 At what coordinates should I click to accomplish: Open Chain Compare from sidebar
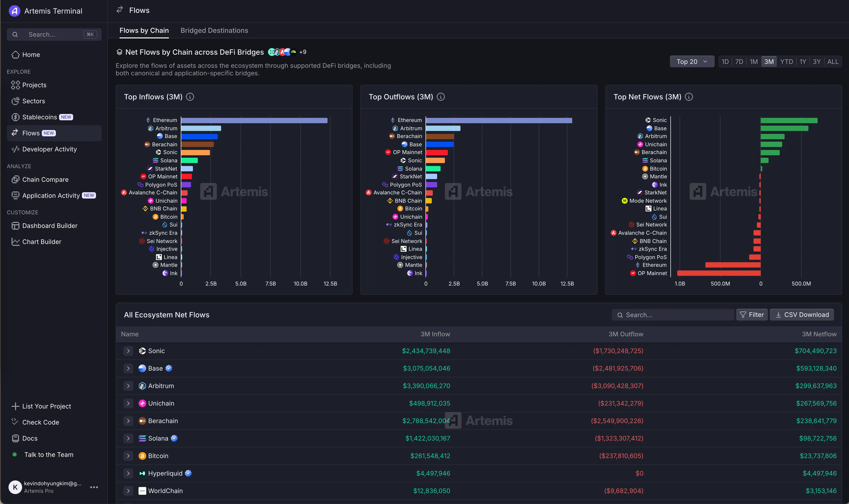45,179
